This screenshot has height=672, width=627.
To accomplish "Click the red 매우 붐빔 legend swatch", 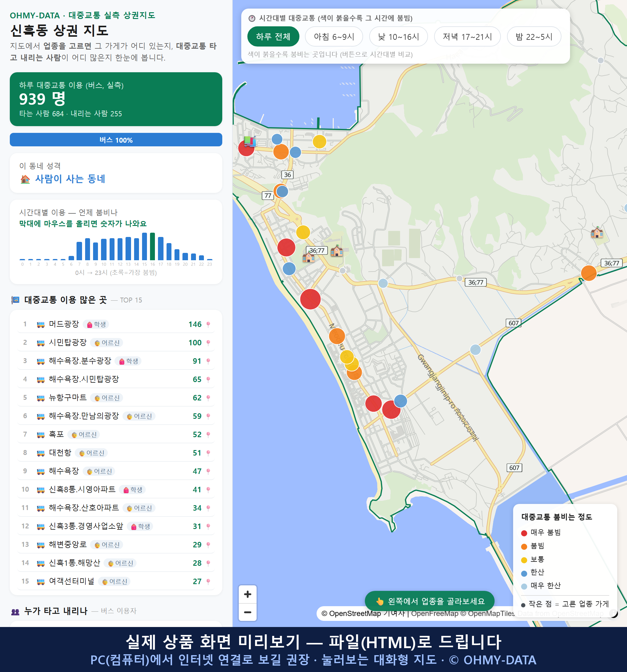I will point(524,533).
